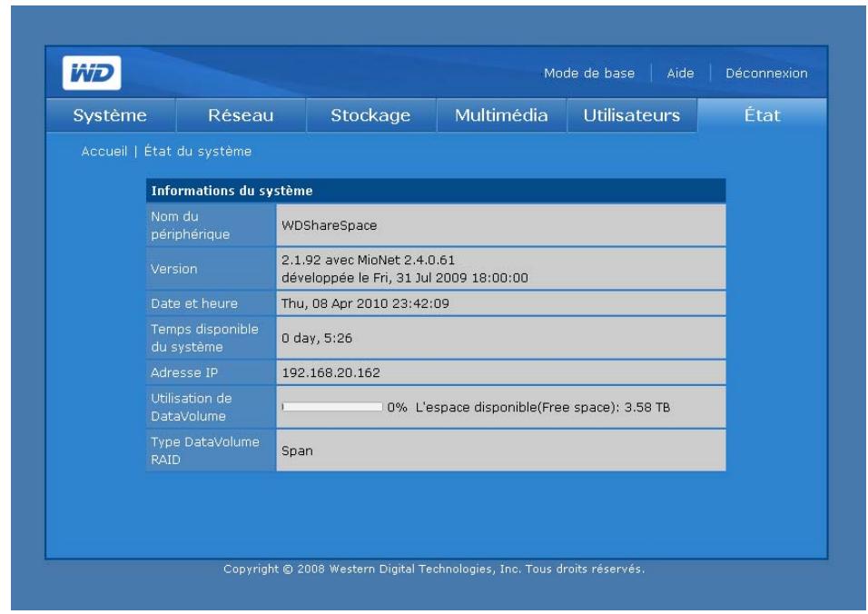Click the Adresse IP label
The image size is (868, 614).
tap(183, 372)
